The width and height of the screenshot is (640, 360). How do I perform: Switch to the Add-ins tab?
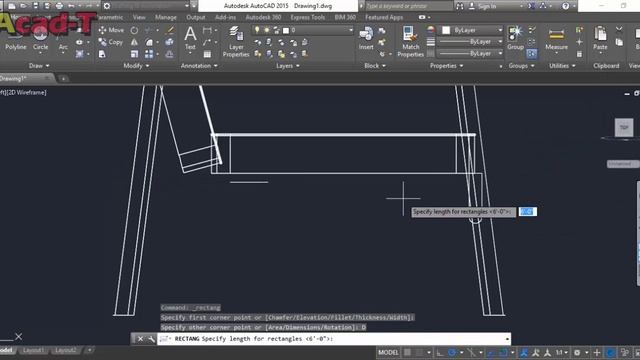225,18
